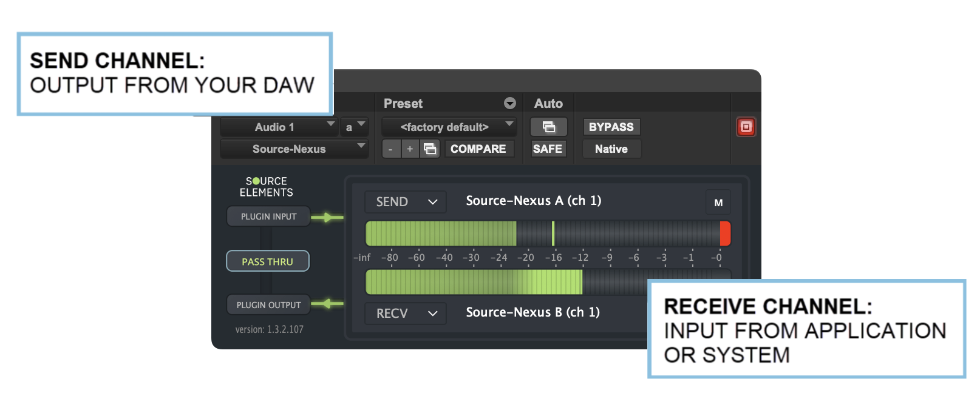Enable PASS THRU mode
Screen dimensions: 980x393
(267, 261)
